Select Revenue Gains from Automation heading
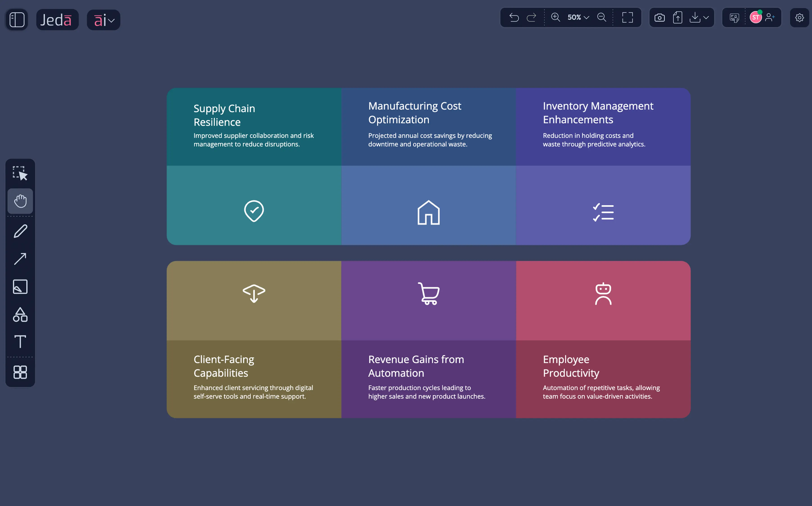Screen dimensions: 812x506 pyautogui.click(x=416, y=366)
